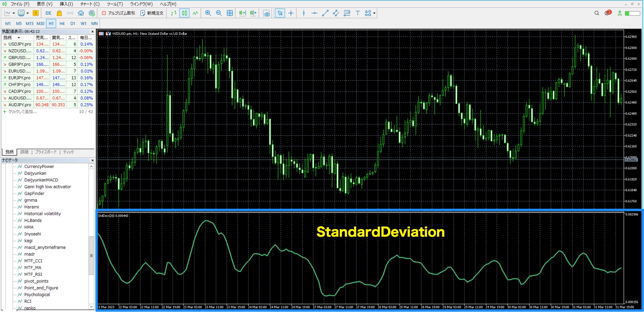Viewport: 644px width, 312px height.
Task: Open the objects dropdown at toolbar end
Action: point(373,13)
